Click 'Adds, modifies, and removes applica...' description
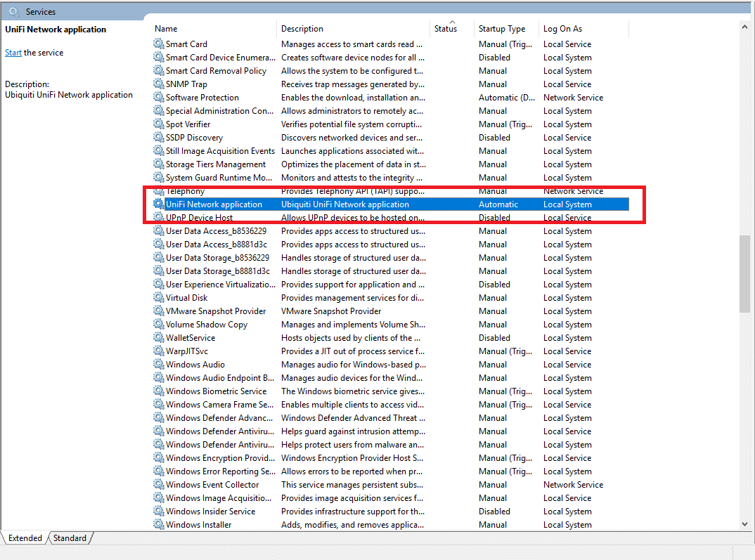The height and width of the screenshot is (560, 755). [352, 525]
